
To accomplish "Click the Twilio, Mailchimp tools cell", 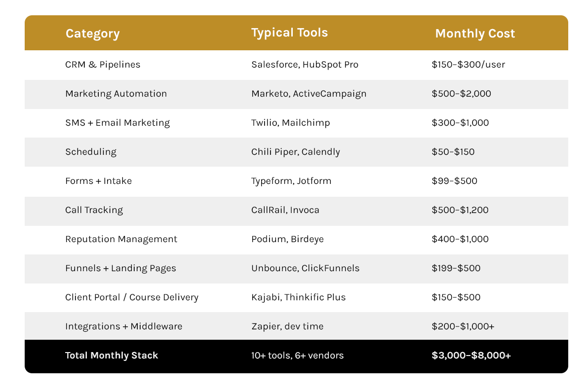I will [x=290, y=123].
